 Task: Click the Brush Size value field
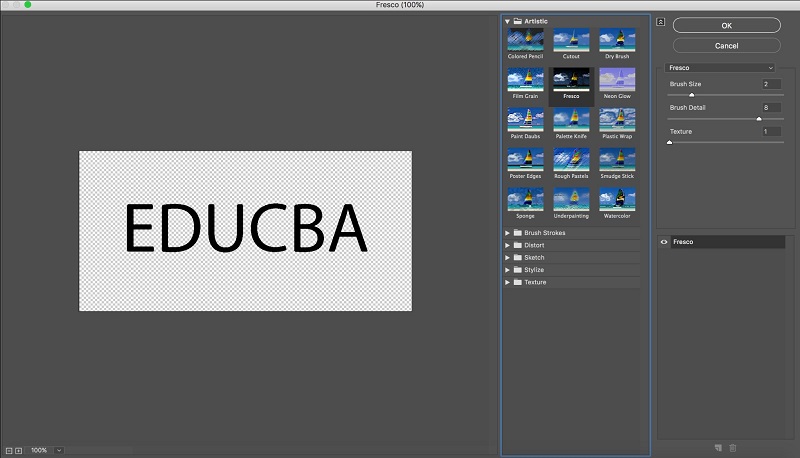tap(771, 84)
